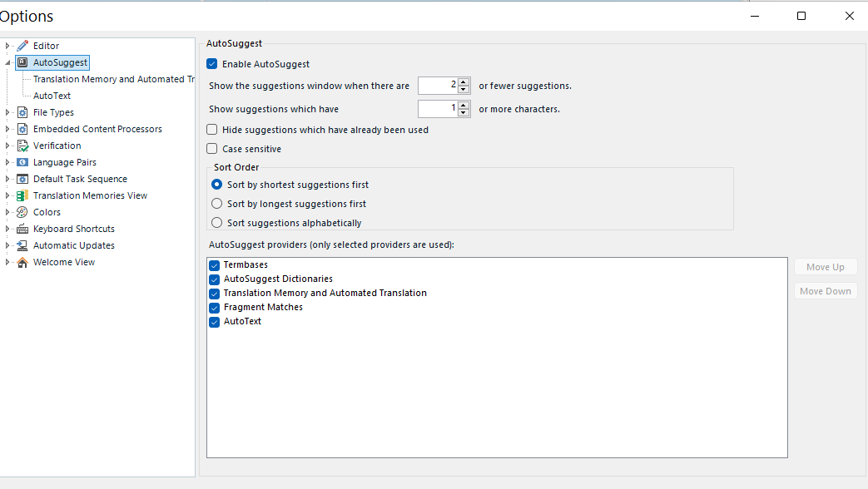Screen dimensions: 868x489
Task: Select Fragment Matches row text
Action: coord(263,307)
